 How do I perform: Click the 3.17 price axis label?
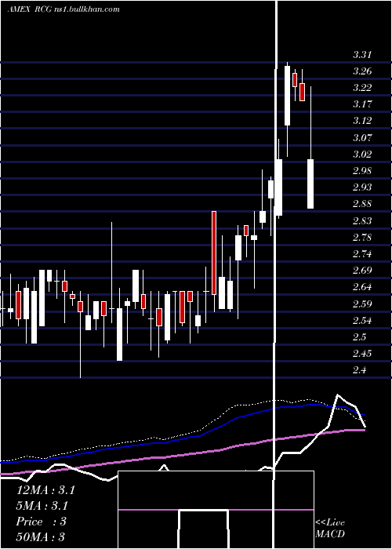(x=362, y=104)
